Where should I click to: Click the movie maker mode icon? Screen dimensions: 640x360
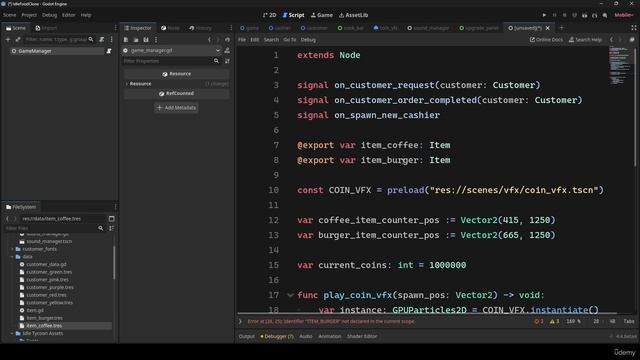(605, 15)
